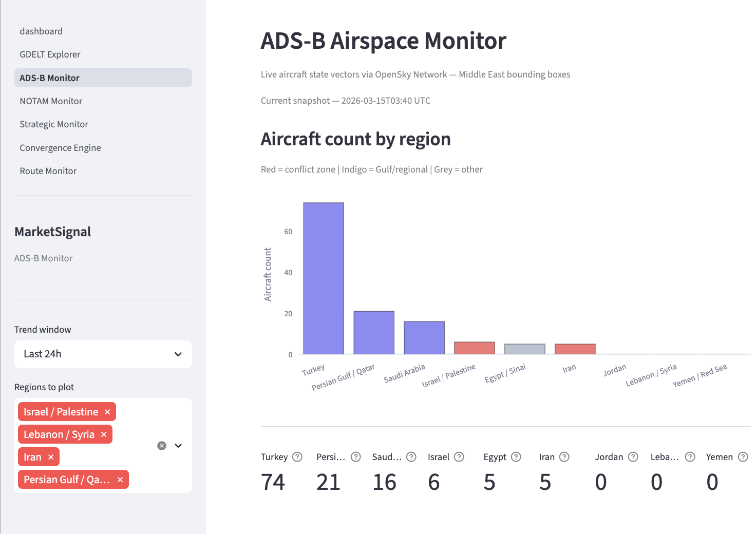Click the Turkey bar in the chart
The image size is (756, 534).
(323, 277)
